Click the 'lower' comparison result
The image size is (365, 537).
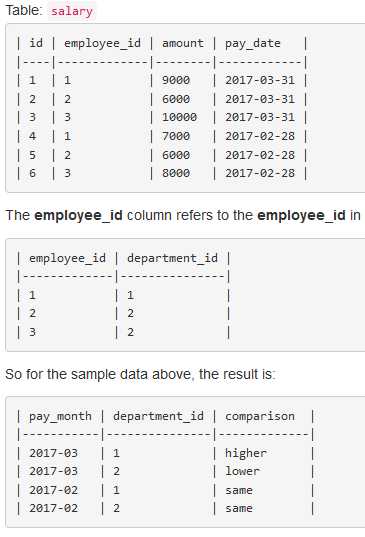point(242,472)
